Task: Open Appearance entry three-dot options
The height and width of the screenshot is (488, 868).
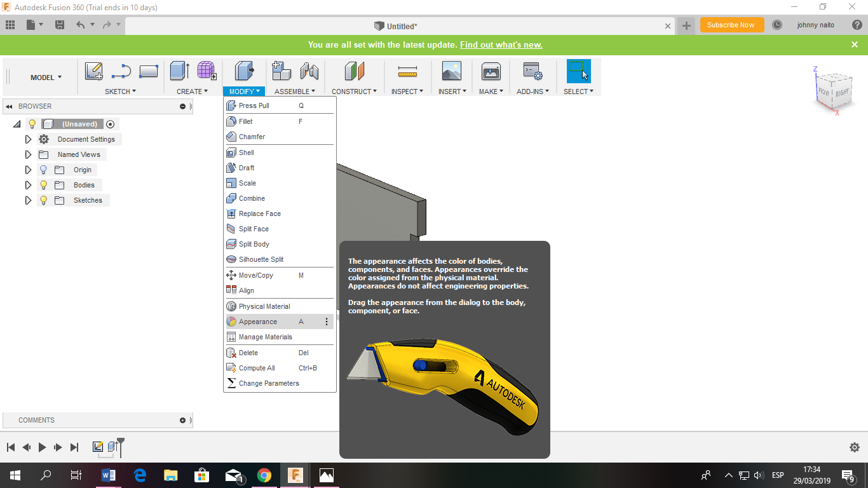Action: (327, 322)
